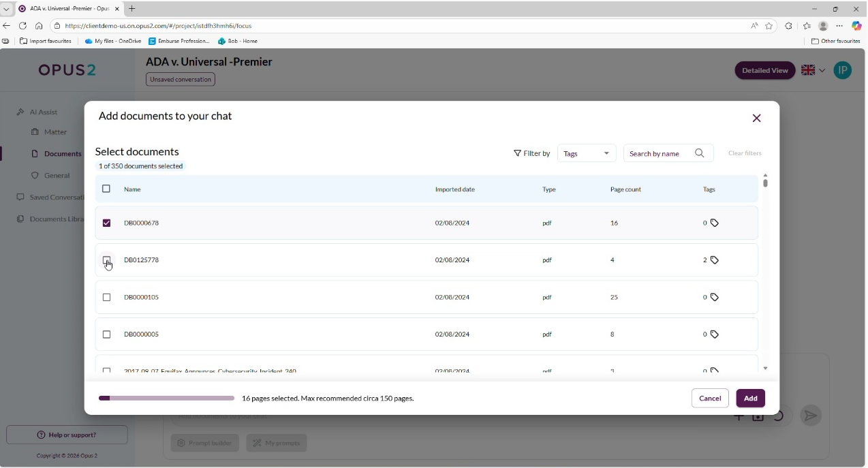The image size is (868, 468).
Task: Bookmark page with the star icon
Action: pos(769,26)
